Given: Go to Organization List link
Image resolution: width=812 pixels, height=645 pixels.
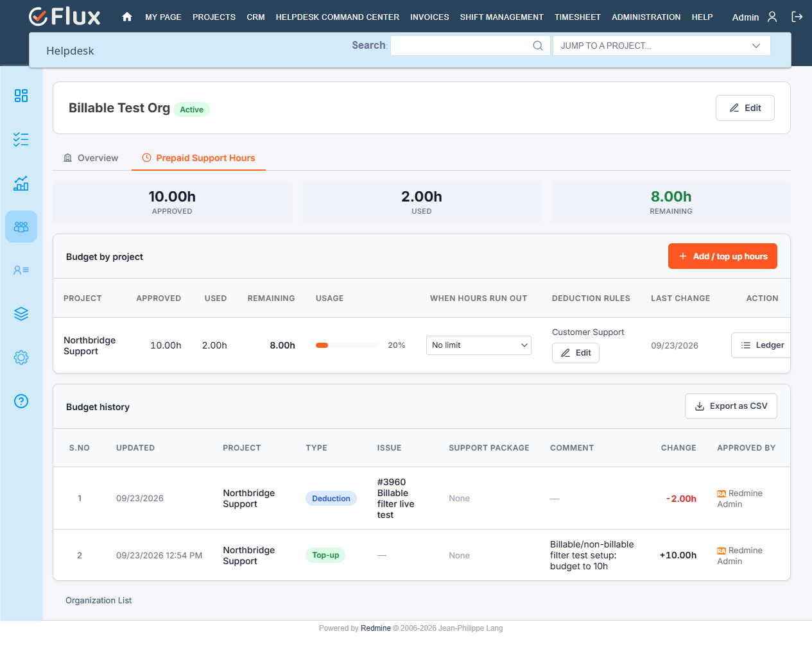Looking at the screenshot, I should click(x=98, y=601).
